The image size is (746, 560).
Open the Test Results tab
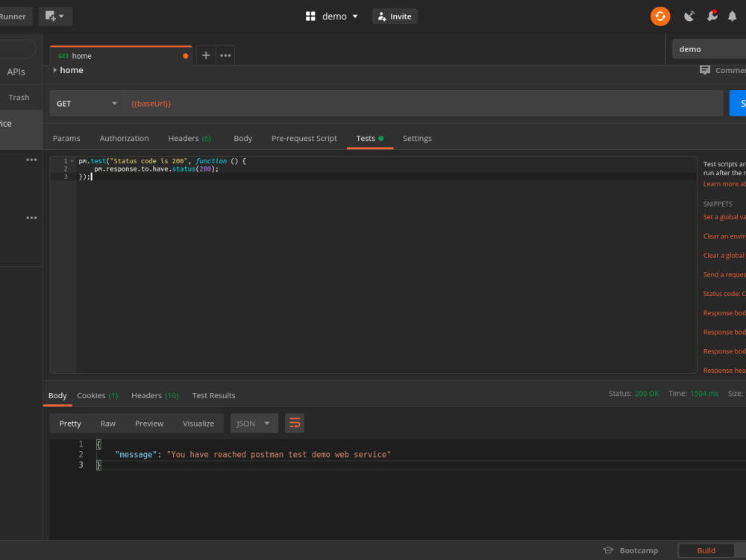[213, 395]
